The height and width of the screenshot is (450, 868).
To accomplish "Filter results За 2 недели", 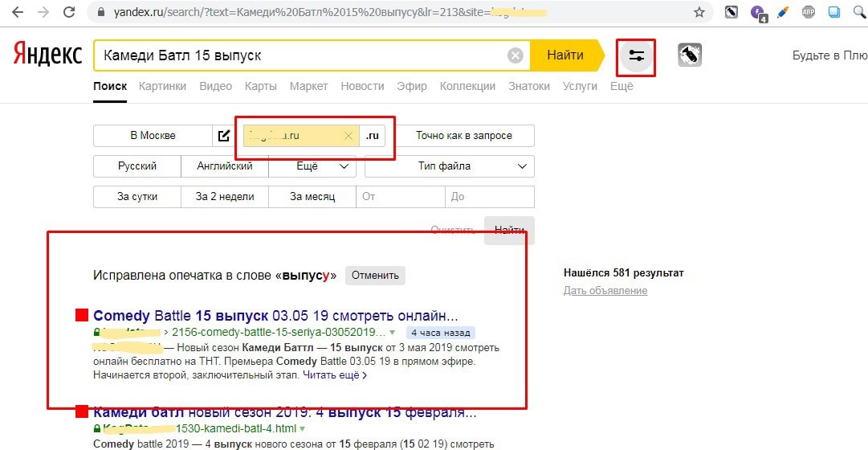I will [x=225, y=197].
